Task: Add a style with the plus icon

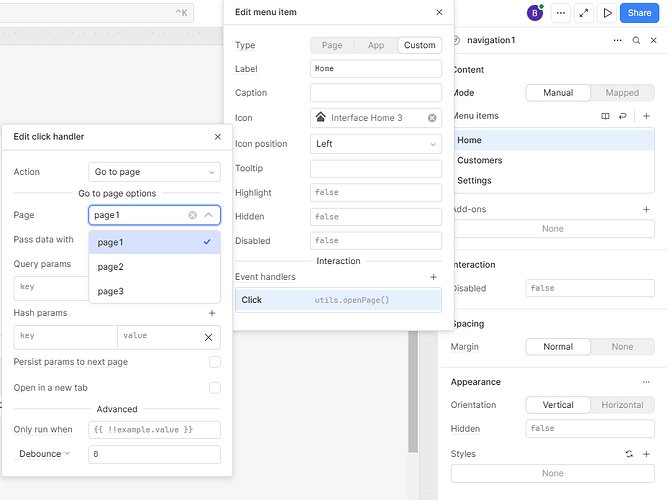Action: click(x=646, y=454)
